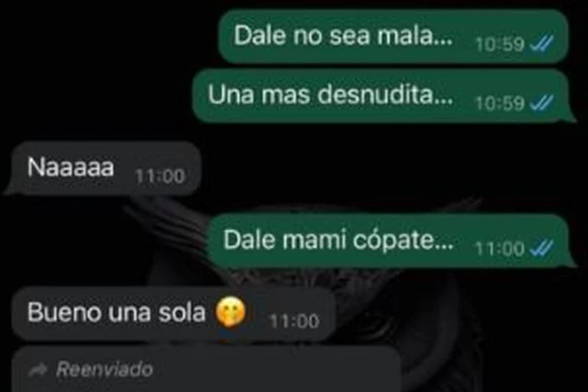Click the word "desnudita..." in the sent message
Viewport: 588px width, 392px height.
pyautogui.click(x=385, y=94)
